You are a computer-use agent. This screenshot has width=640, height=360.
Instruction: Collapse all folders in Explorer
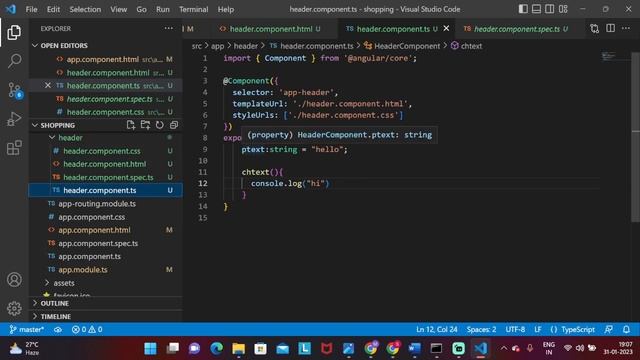coord(174,125)
